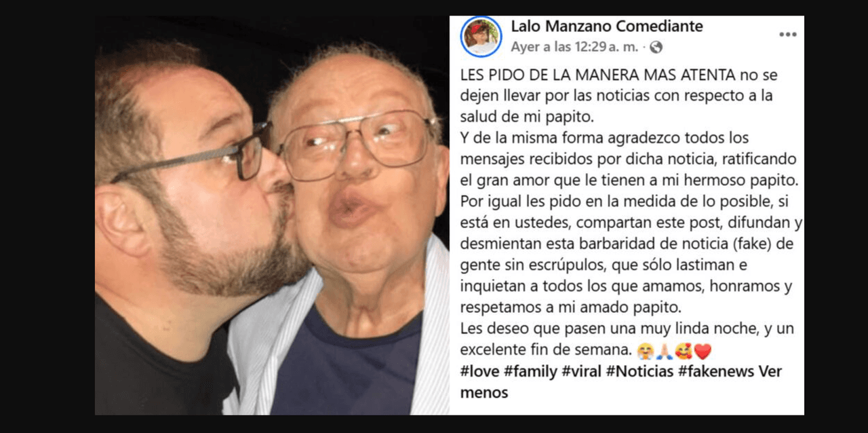Screen dimensions: 868x433
Task: Open the Lalo Manzano profile picture
Action: [481, 37]
